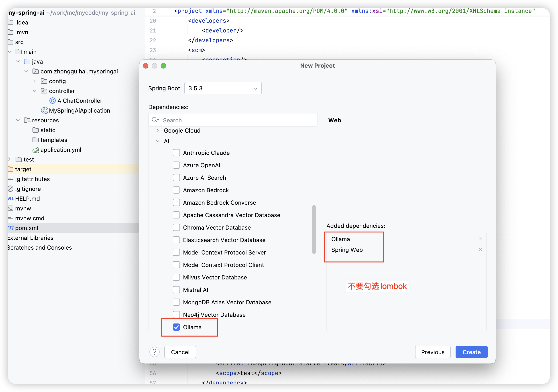Remove Ollama from added dependencies
This screenshot has height=392, width=558.
click(480, 239)
